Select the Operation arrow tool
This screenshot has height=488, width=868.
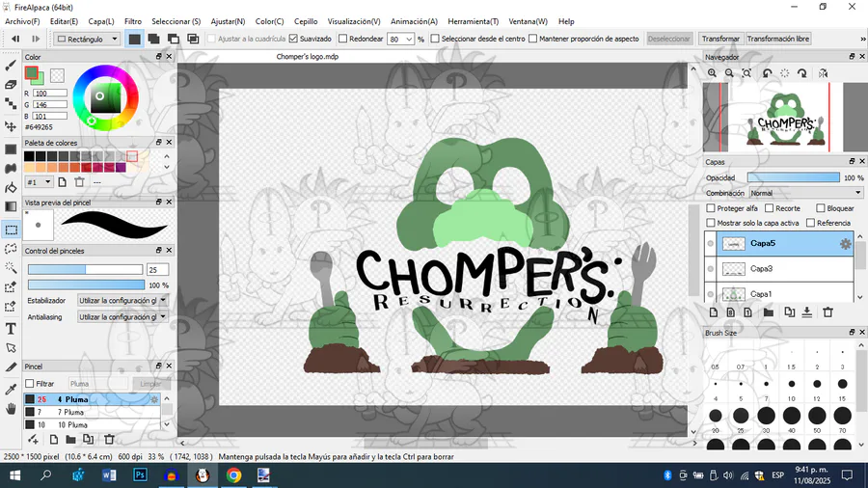11,348
